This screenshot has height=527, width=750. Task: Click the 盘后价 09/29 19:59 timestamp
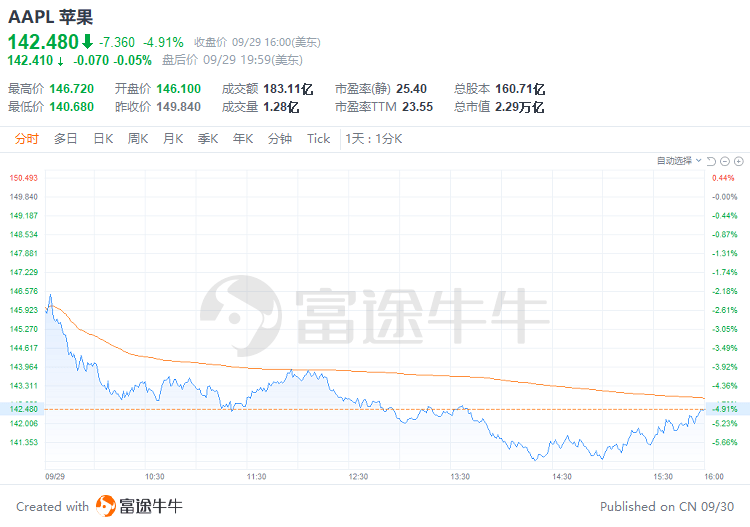(232, 60)
